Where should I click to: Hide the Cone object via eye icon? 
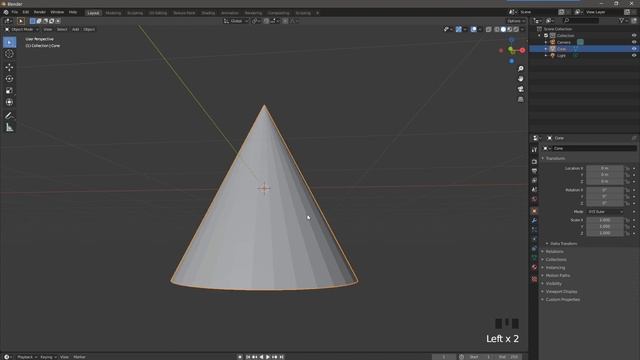click(x=634, y=49)
